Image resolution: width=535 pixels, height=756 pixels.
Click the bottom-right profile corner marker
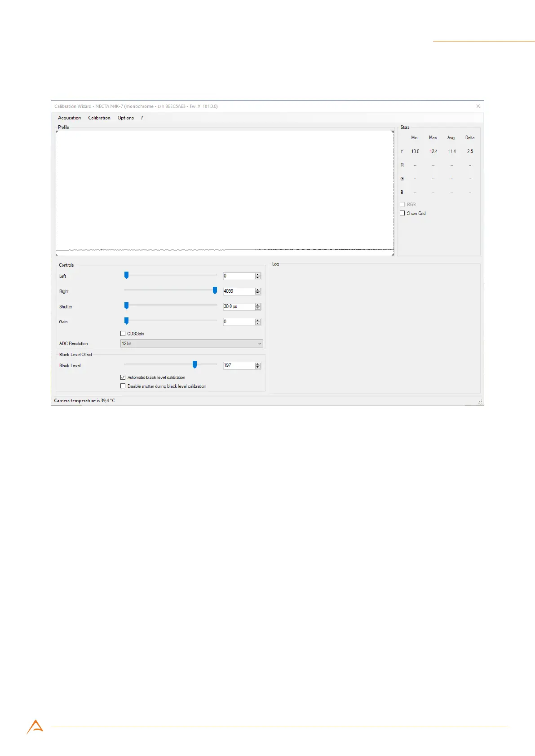click(x=393, y=255)
